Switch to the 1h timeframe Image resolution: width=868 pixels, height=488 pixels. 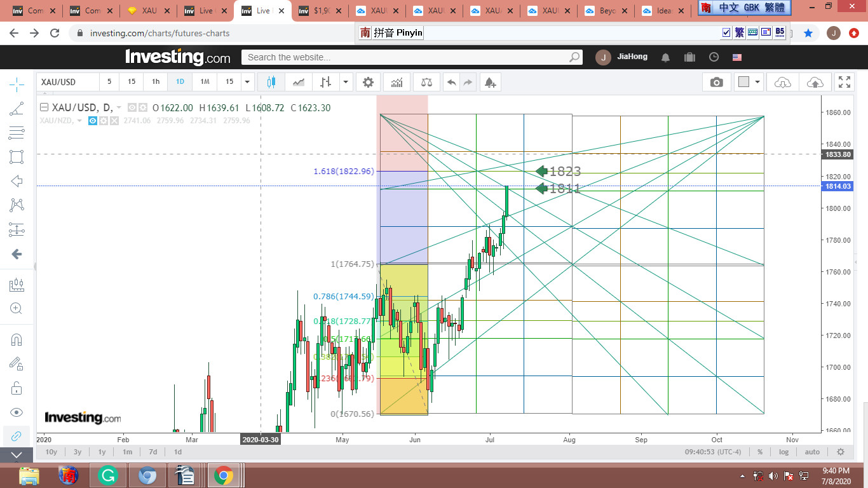[155, 82]
